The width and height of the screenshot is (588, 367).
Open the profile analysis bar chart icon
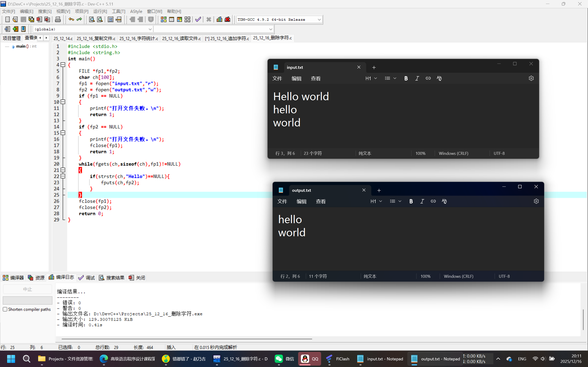(219, 19)
